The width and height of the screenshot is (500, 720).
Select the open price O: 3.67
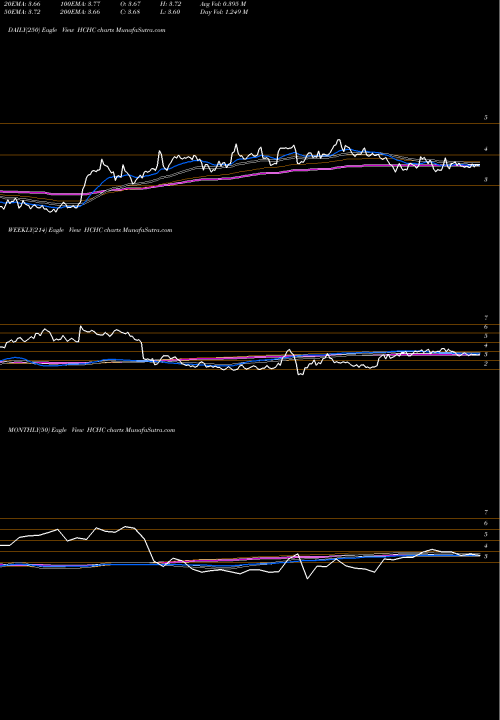click(x=130, y=4)
